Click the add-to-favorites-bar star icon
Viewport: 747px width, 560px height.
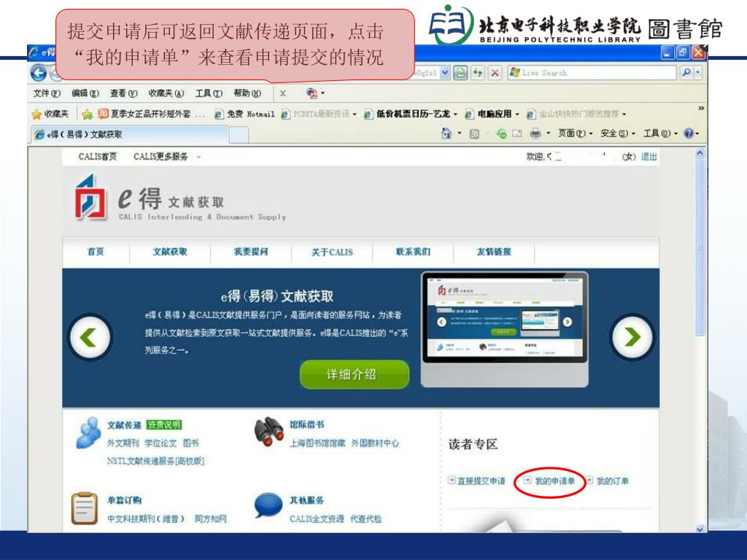coord(88,114)
